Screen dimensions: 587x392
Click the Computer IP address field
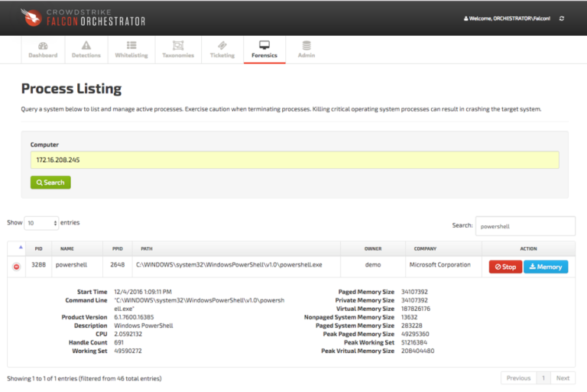click(294, 160)
